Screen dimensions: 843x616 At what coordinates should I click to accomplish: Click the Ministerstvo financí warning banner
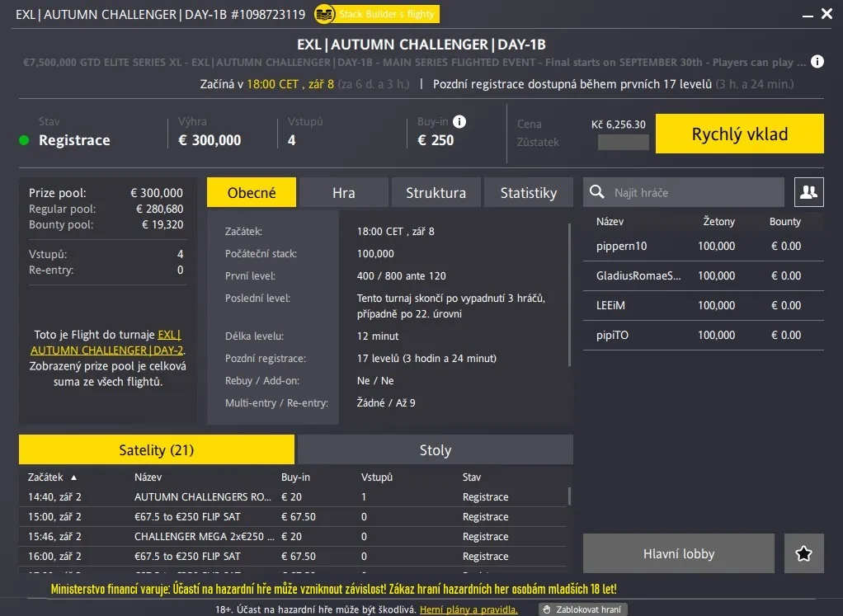[x=333, y=589]
